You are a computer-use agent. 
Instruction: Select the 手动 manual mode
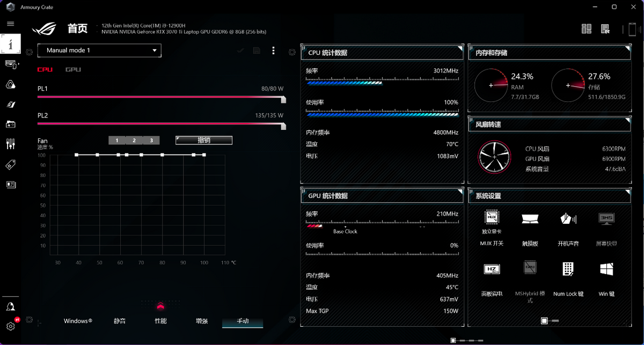click(243, 321)
